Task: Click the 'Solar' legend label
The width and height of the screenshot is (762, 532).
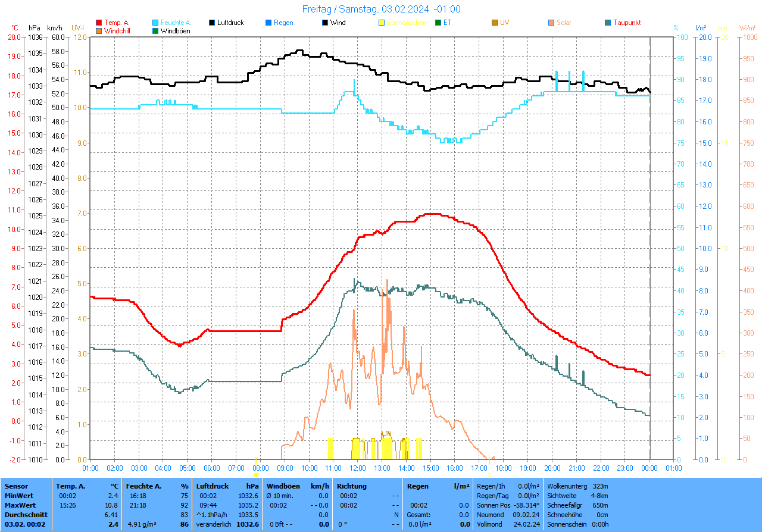Action: click(x=564, y=23)
